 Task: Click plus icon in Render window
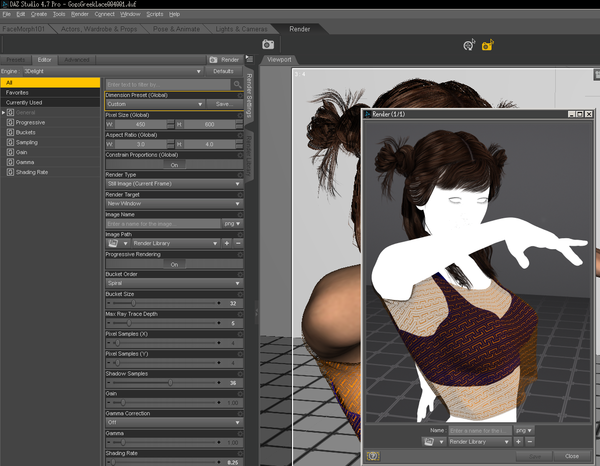pyautogui.click(x=518, y=442)
